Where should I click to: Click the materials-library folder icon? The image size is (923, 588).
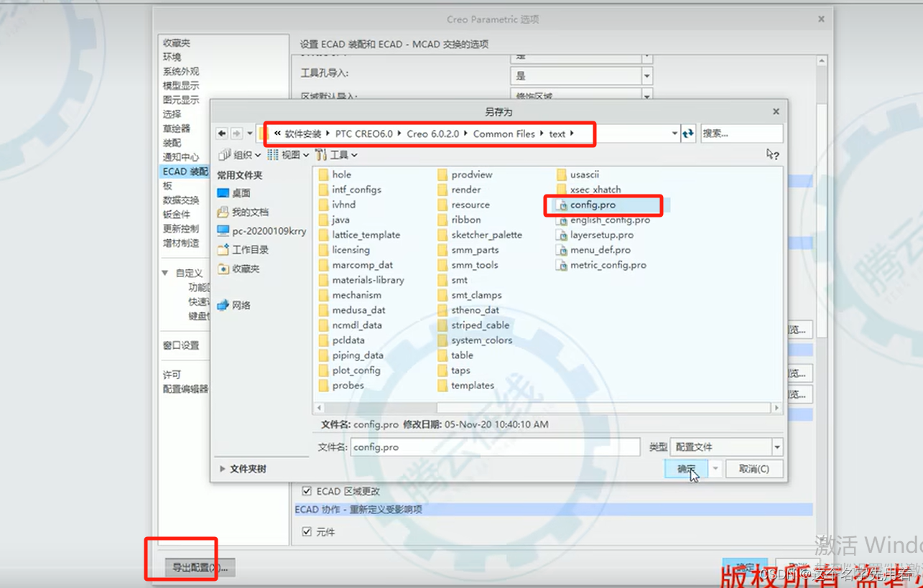323,280
